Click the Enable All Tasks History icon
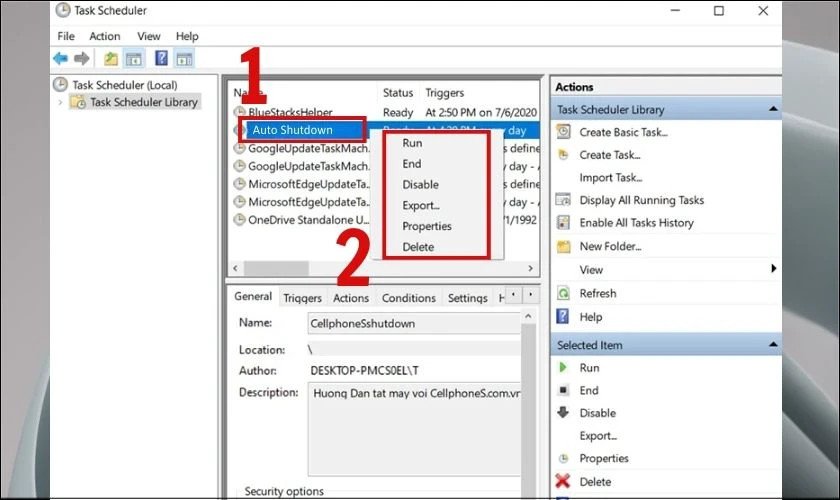Image resolution: width=840 pixels, height=500 pixels. point(564,223)
